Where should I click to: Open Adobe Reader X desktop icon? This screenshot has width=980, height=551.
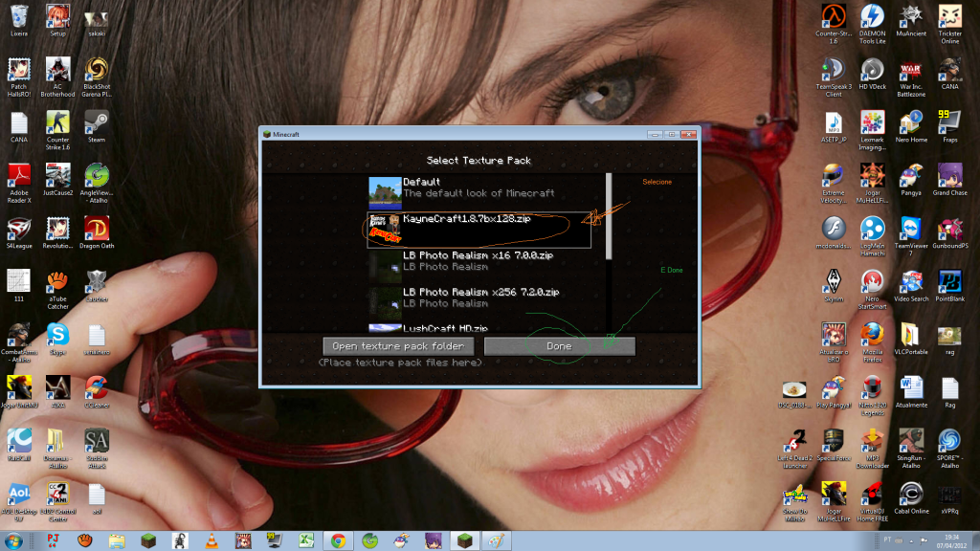tap(19, 180)
